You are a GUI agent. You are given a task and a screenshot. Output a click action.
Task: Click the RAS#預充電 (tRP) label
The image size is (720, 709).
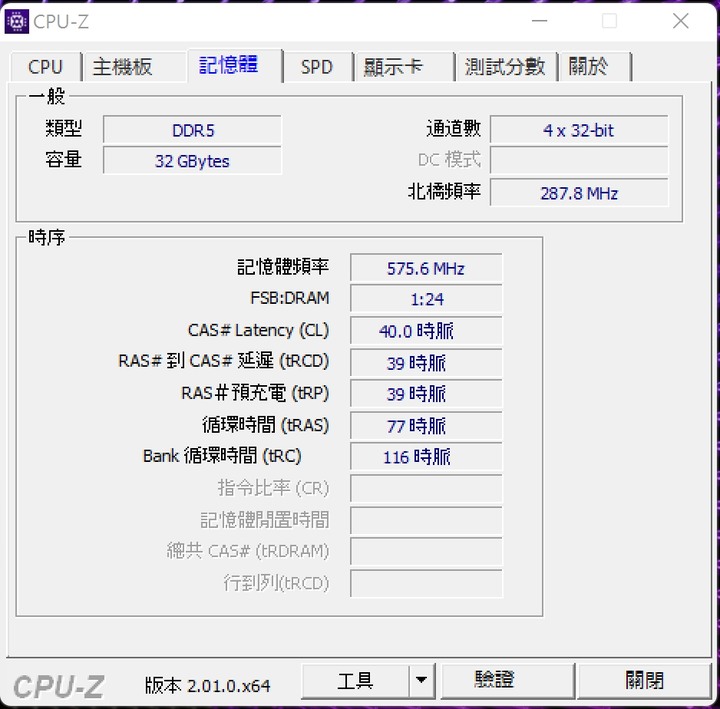tap(255, 393)
